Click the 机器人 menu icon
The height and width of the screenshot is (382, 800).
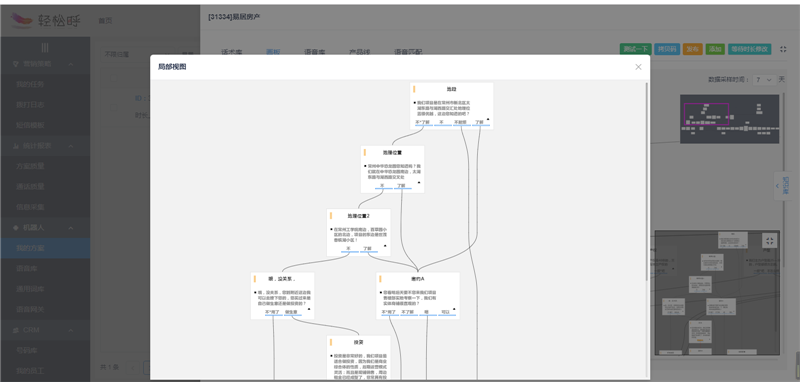click(x=16, y=227)
